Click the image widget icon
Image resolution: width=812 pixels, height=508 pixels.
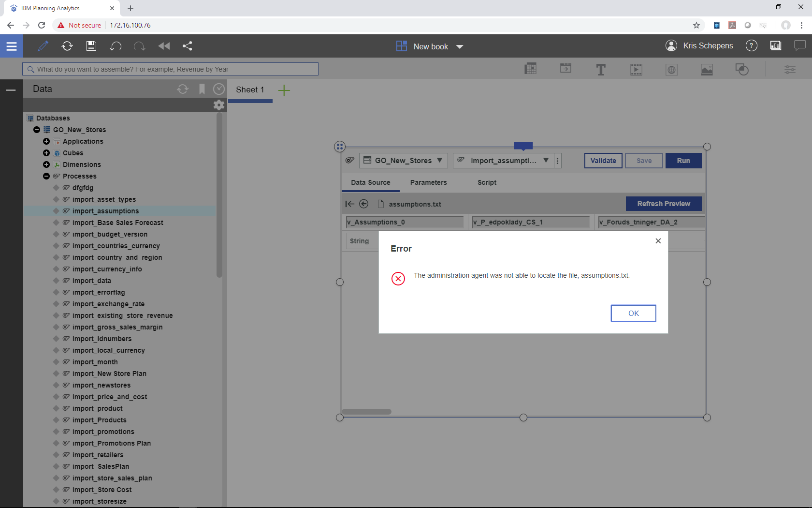(707, 70)
